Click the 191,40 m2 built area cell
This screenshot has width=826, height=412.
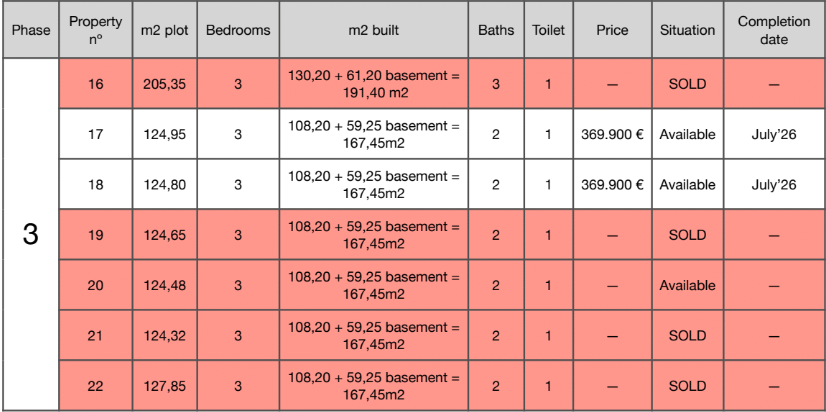click(373, 84)
